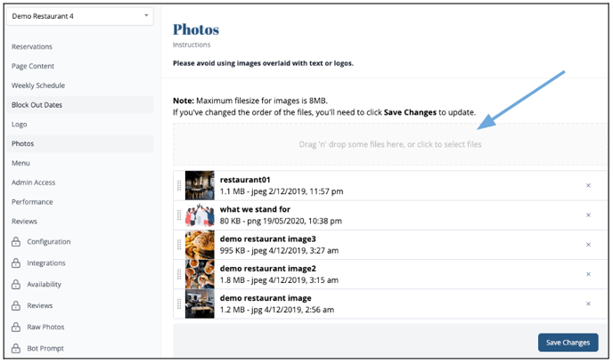Remove what we stand for photo
The image size is (613, 364).
pos(588,215)
